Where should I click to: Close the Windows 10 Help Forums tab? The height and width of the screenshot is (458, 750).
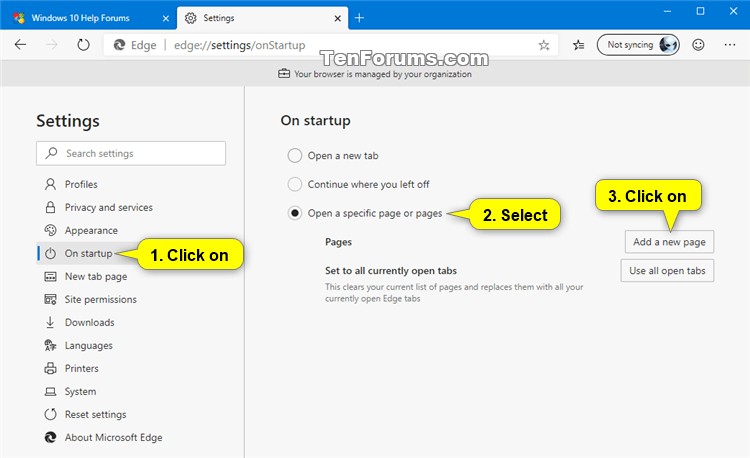click(x=165, y=18)
